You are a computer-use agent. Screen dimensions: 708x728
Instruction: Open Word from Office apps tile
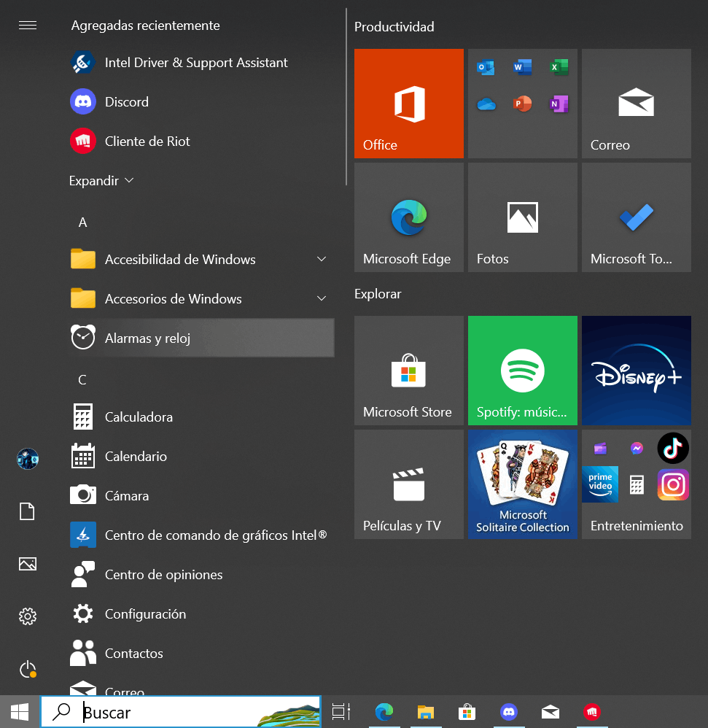point(522,68)
